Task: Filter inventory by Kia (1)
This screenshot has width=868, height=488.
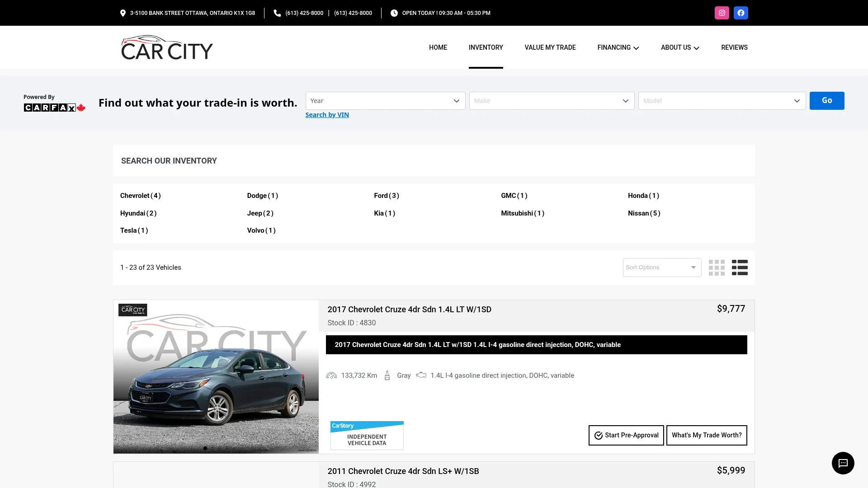Action: (x=385, y=213)
